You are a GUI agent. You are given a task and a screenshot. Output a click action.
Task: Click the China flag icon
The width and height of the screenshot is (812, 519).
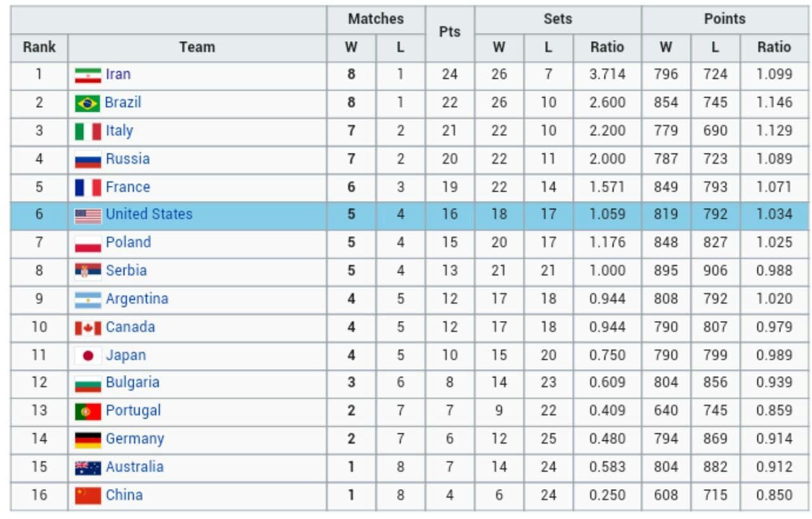point(88,496)
